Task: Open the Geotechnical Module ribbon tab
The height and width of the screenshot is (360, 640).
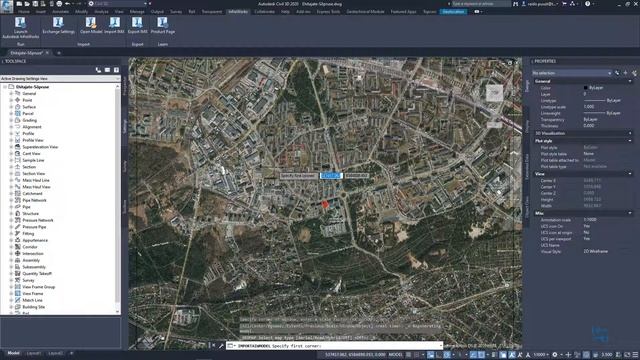Action: 365,11
